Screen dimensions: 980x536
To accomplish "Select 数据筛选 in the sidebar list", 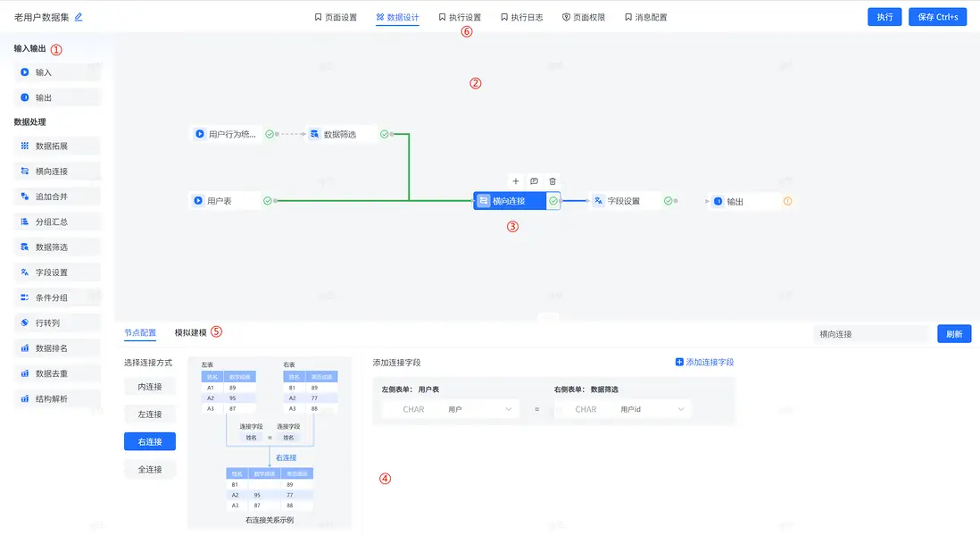I will pos(57,247).
